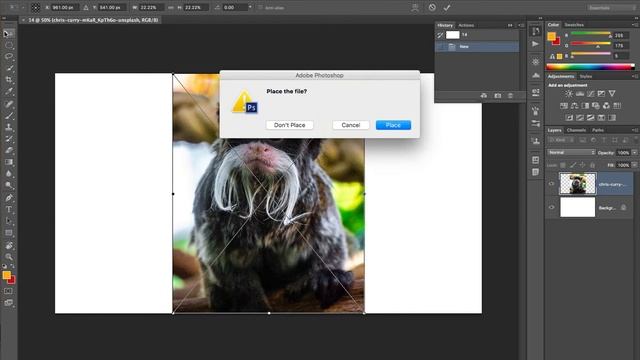
Task: Toggle the Anti-alias checkbox
Action: point(260,7)
